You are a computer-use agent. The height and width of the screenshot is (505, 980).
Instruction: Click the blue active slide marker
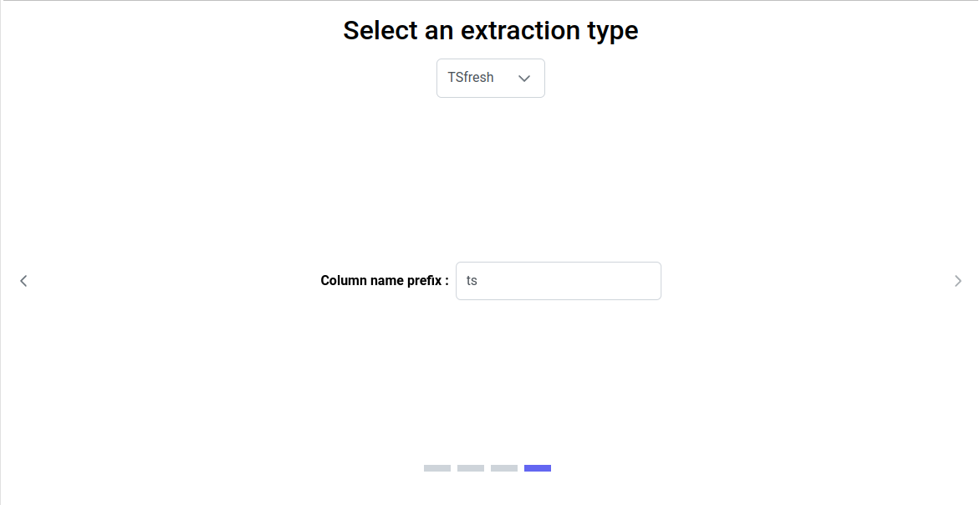[x=538, y=468]
